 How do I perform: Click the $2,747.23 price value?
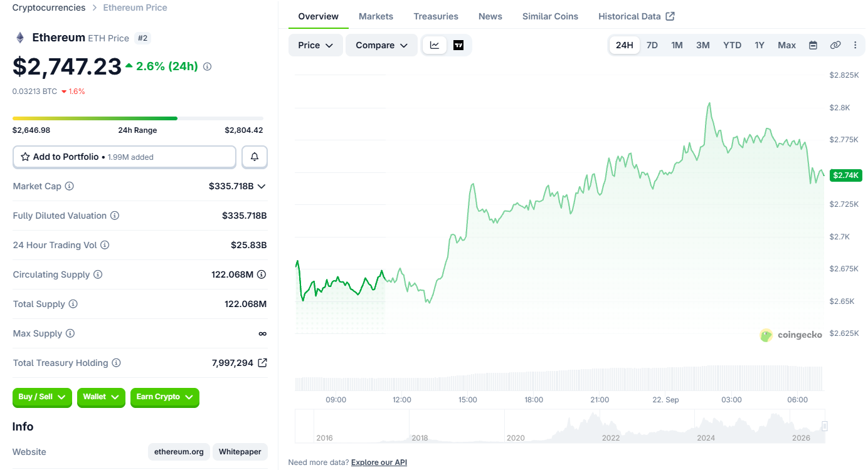coord(67,66)
